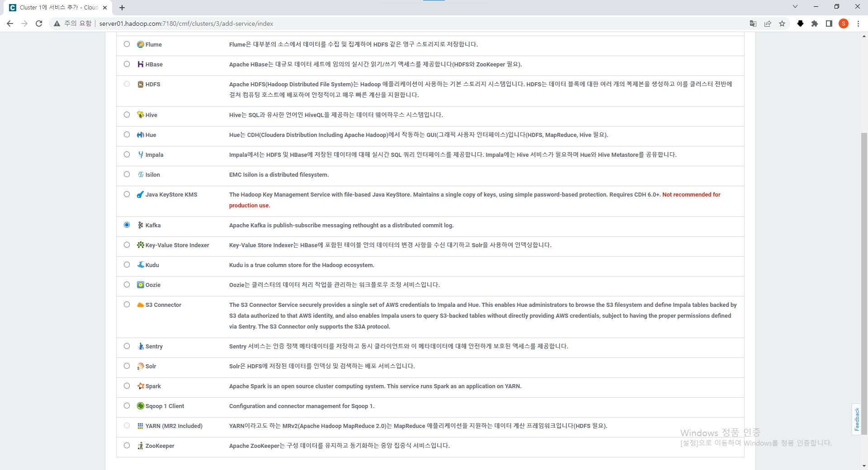Open the tab search dropdown chevron

coord(795,7)
